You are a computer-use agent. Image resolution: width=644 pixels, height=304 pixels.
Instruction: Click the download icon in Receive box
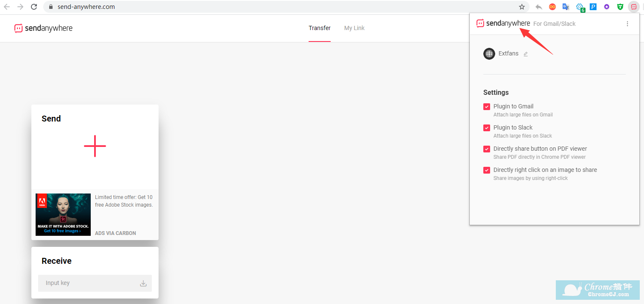click(x=143, y=283)
